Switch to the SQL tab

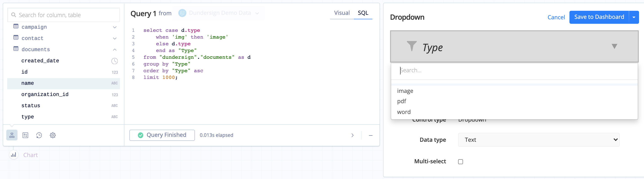[363, 13]
